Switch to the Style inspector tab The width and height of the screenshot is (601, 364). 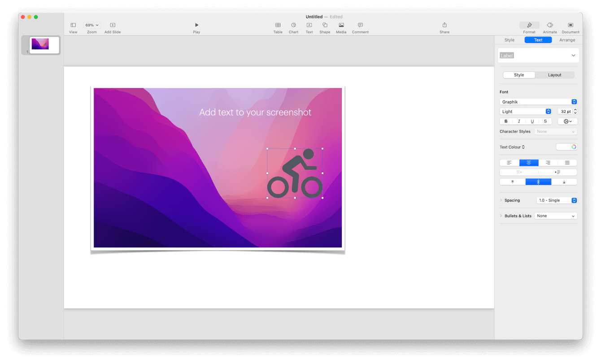coord(510,40)
